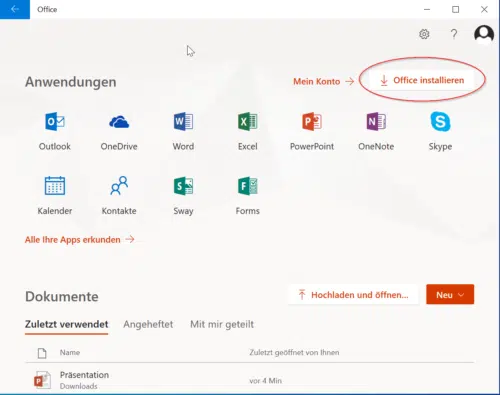Viewport: 500px width, 395px height.
Task: Open the OneDrive cloud icon
Action: [119, 122]
